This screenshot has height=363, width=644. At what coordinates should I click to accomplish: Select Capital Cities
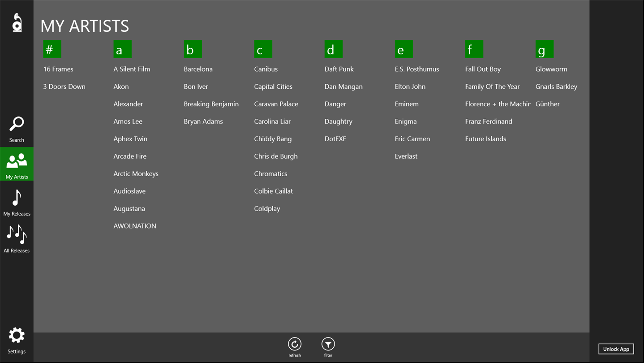[x=273, y=86]
